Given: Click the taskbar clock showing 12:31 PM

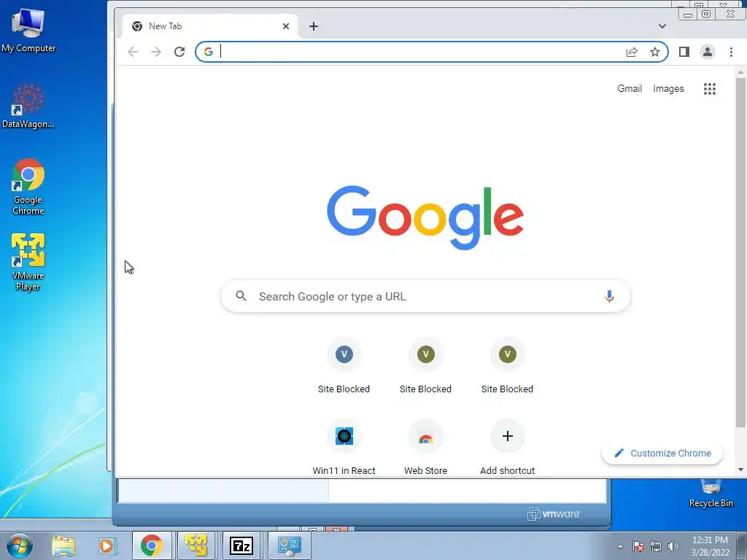Looking at the screenshot, I should tap(710, 545).
